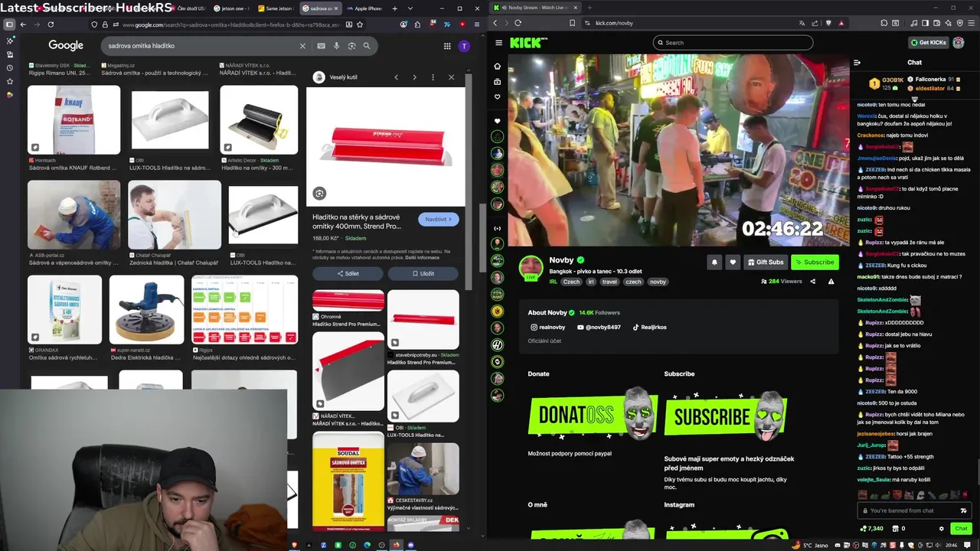Open Google on-screen keyboard icon
The height and width of the screenshot is (551, 980).
[x=321, y=46]
